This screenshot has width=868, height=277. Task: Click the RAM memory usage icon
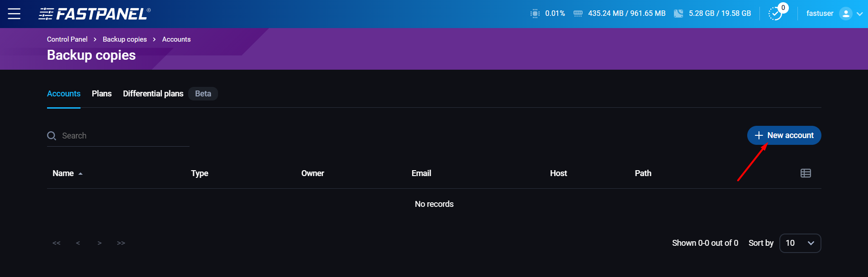point(578,14)
